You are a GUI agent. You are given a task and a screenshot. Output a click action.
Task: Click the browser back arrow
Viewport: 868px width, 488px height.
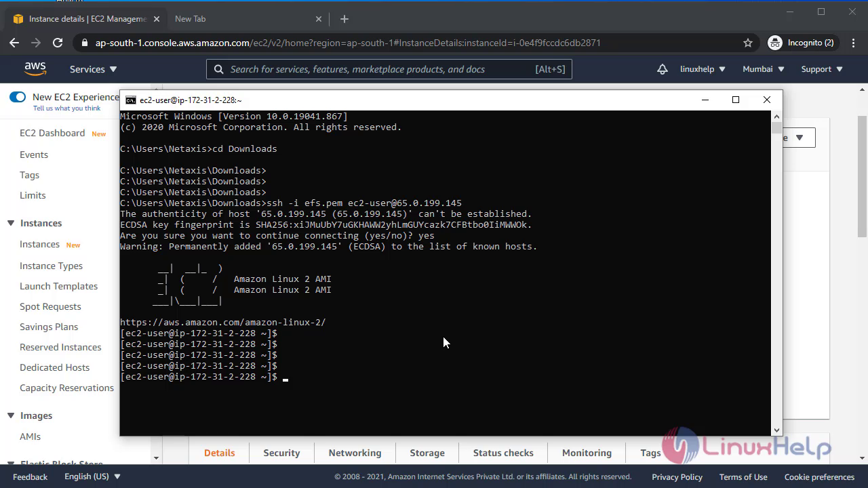tap(14, 43)
